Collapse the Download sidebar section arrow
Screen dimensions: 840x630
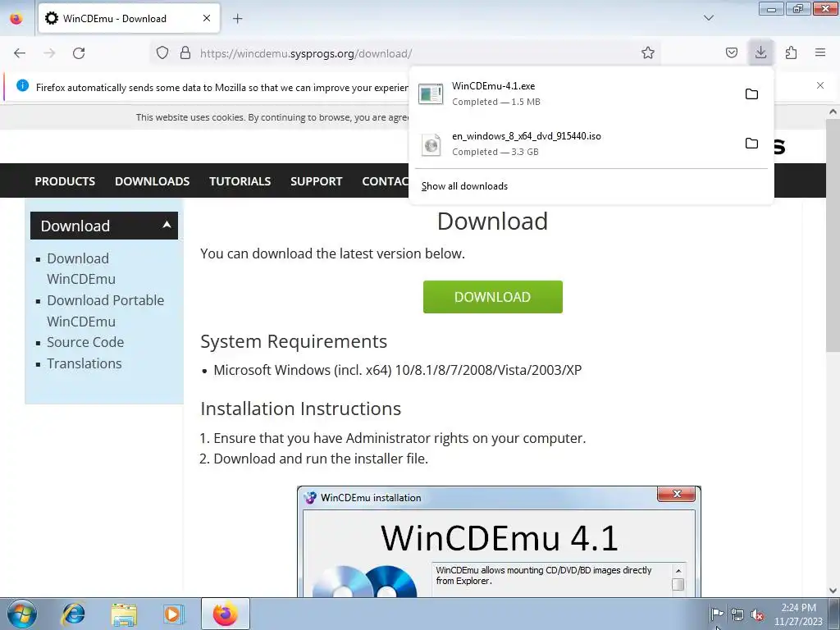coord(167,225)
